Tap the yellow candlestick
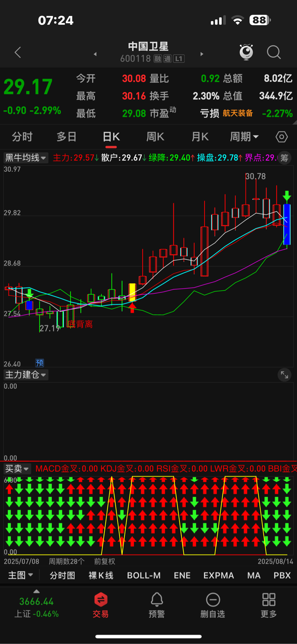Image resolution: width=297 pixels, height=644 pixels. pyautogui.click(x=132, y=292)
